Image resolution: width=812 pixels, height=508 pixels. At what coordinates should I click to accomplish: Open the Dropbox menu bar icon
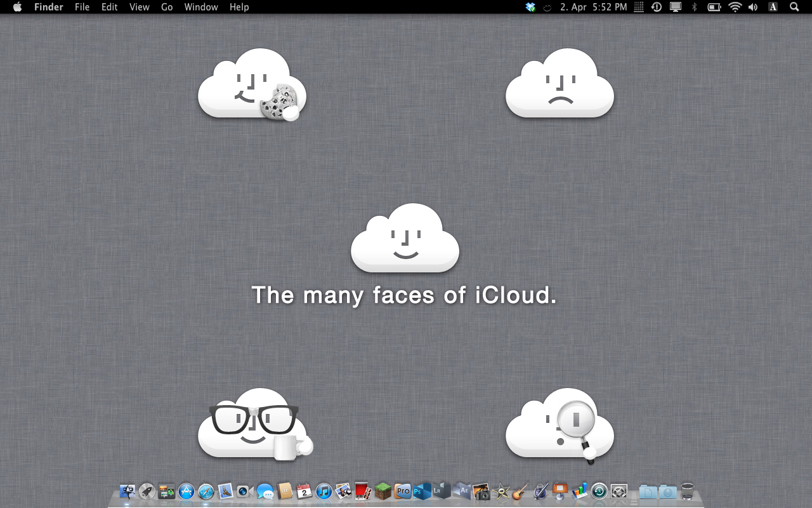pos(530,7)
